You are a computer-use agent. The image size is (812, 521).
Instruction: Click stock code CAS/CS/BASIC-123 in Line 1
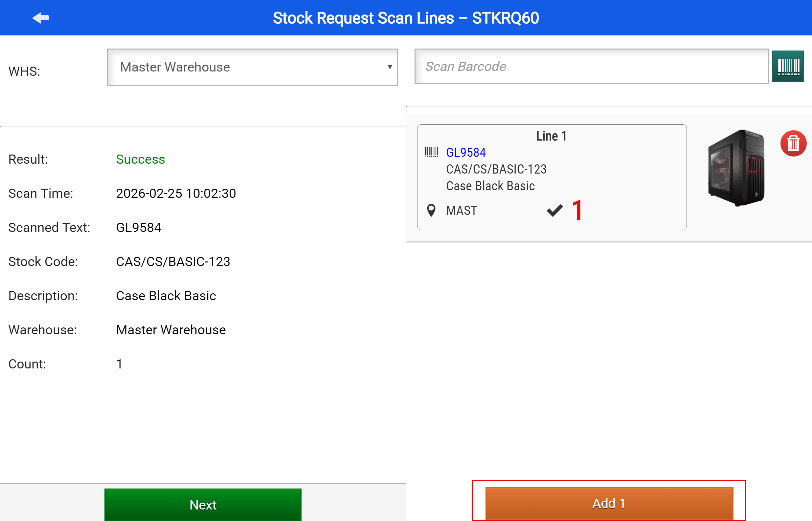(496, 169)
